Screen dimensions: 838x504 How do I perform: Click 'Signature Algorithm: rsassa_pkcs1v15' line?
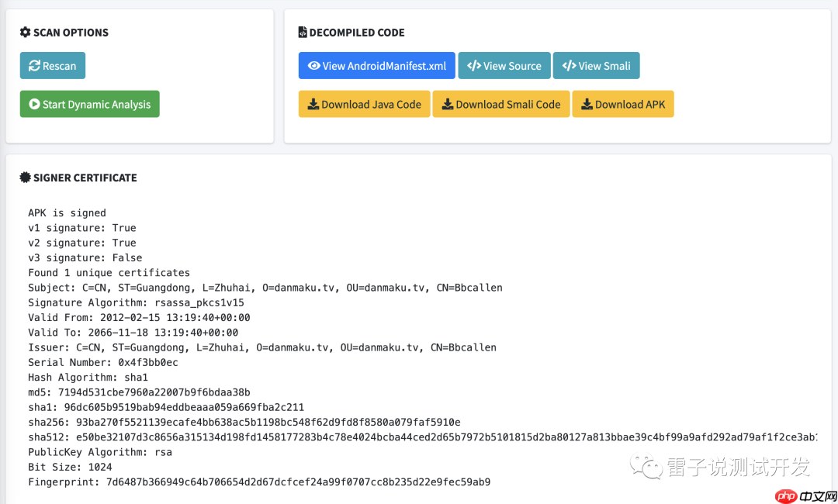(136, 302)
